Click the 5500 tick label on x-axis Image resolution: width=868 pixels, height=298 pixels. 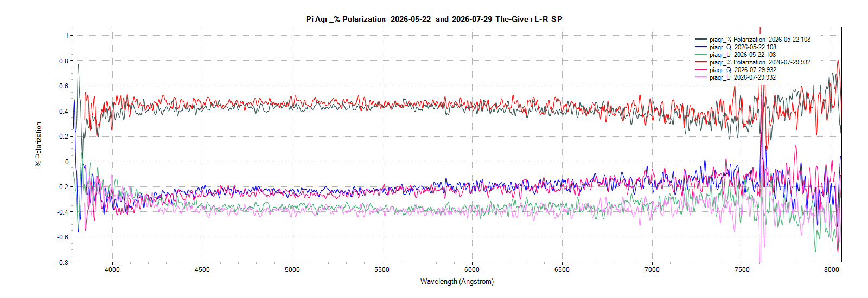pos(381,270)
